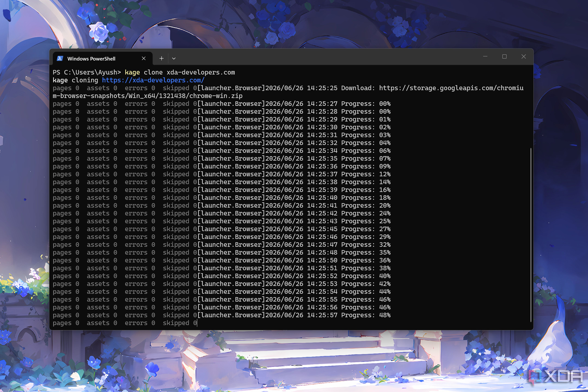Image resolution: width=588 pixels, height=392 pixels.
Task: Click the 'Progress: 48%' log line
Action: [x=221, y=315]
